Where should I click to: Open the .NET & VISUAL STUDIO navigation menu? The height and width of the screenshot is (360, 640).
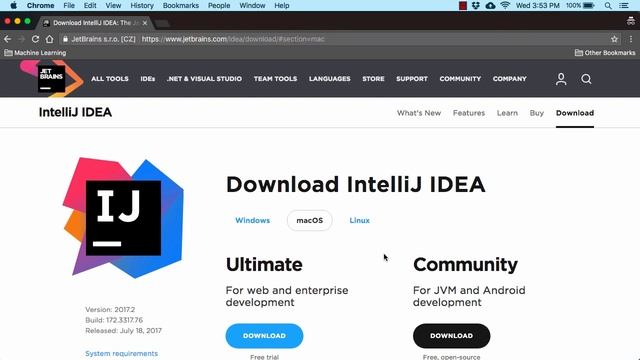pyautogui.click(x=204, y=79)
